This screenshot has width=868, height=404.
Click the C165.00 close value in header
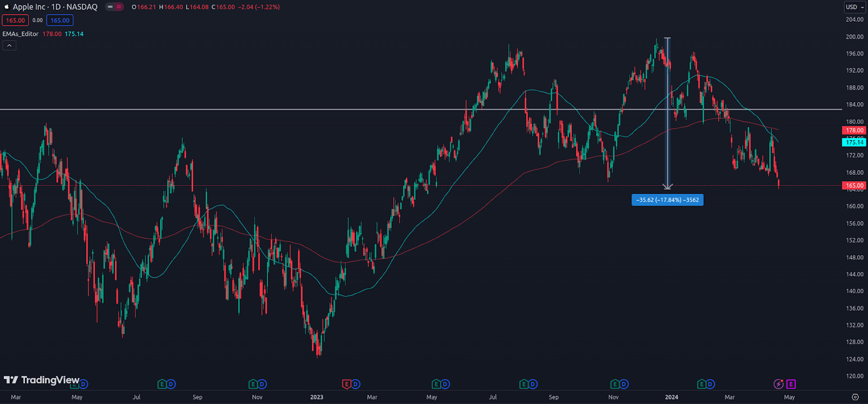click(223, 7)
